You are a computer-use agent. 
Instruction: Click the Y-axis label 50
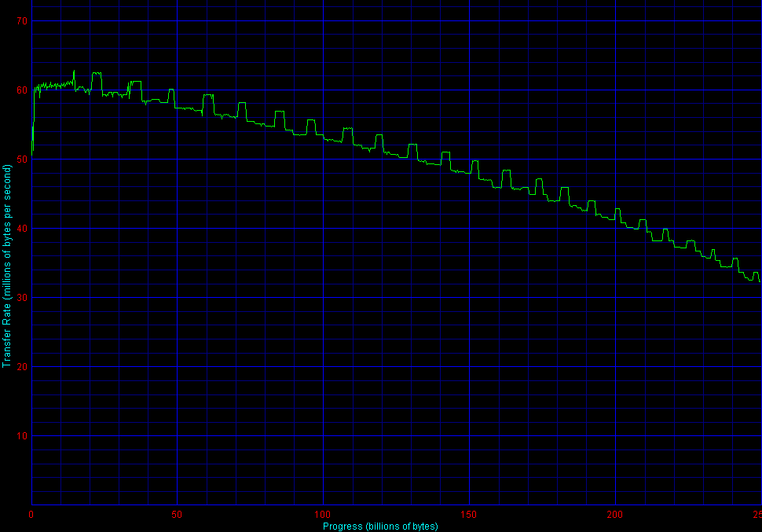coord(22,159)
